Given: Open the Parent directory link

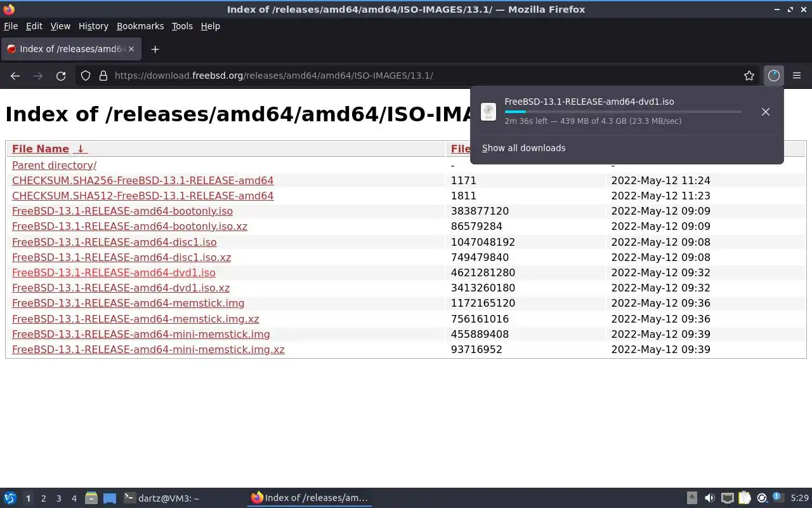Looking at the screenshot, I should (54, 165).
